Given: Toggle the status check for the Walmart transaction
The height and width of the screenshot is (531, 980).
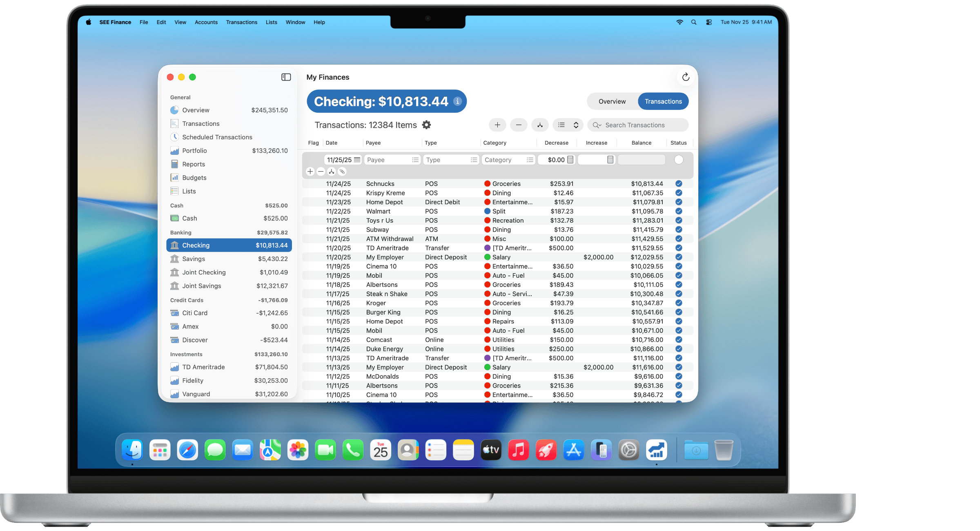Looking at the screenshot, I should tap(679, 211).
